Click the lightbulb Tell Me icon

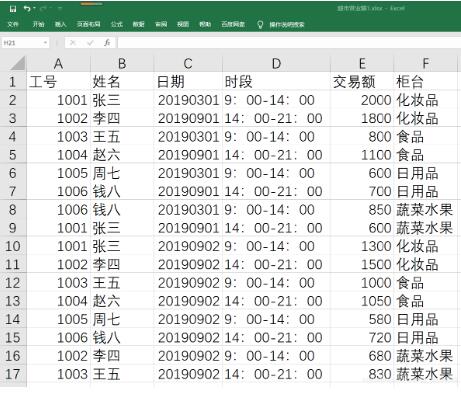click(260, 24)
